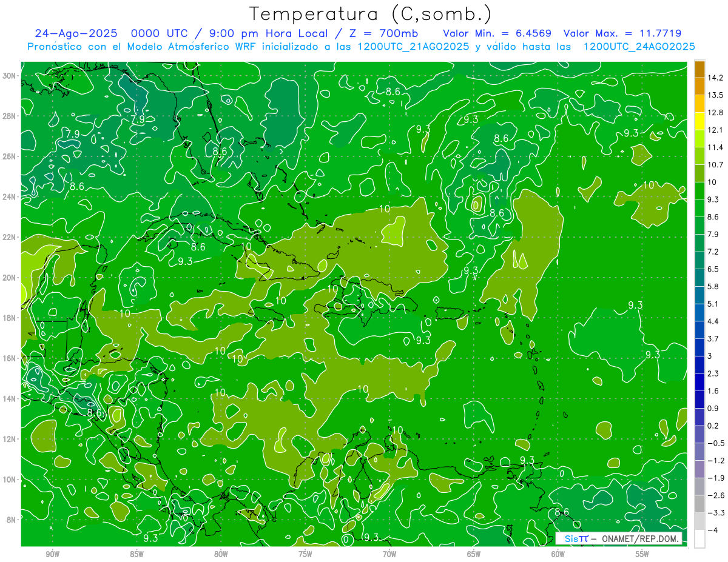This screenshot has width=728, height=562.
Task: Click the '2.3' color legend value
Action: coord(713,373)
